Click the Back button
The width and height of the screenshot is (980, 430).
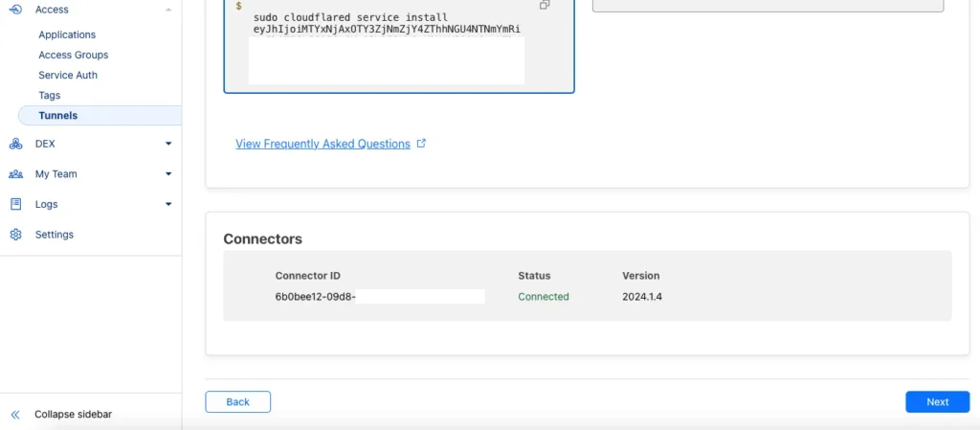pyautogui.click(x=237, y=402)
